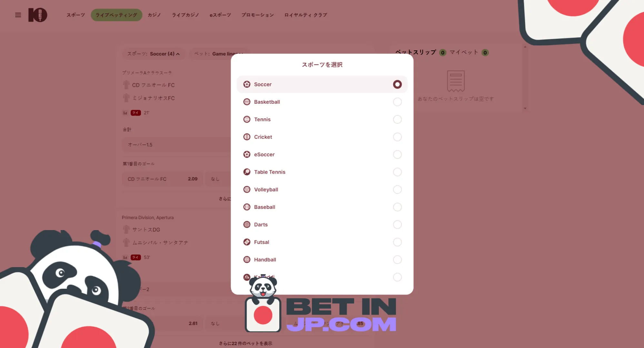The image size is (644, 348).
Task: Click the ロイヤルティ クラブ menu item
Action: (306, 15)
